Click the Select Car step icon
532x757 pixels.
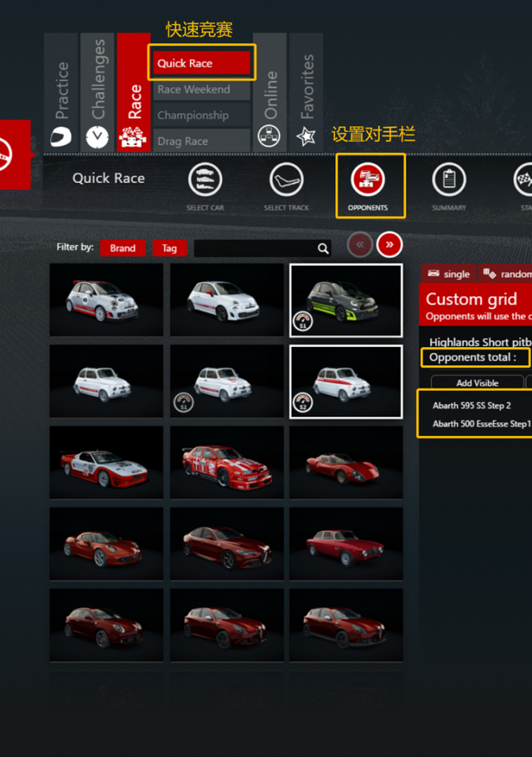[x=205, y=180]
